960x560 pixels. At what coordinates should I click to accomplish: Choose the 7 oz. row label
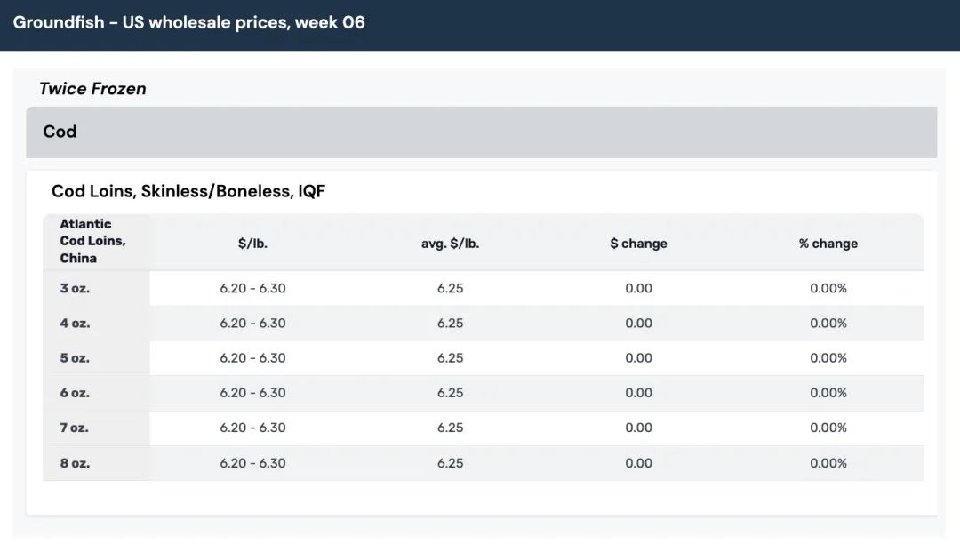pos(75,428)
